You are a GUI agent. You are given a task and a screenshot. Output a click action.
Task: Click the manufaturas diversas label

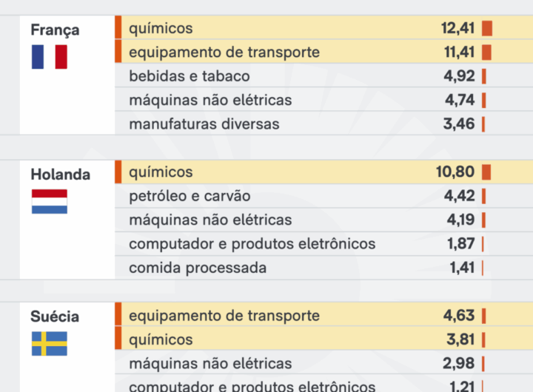(x=204, y=124)
